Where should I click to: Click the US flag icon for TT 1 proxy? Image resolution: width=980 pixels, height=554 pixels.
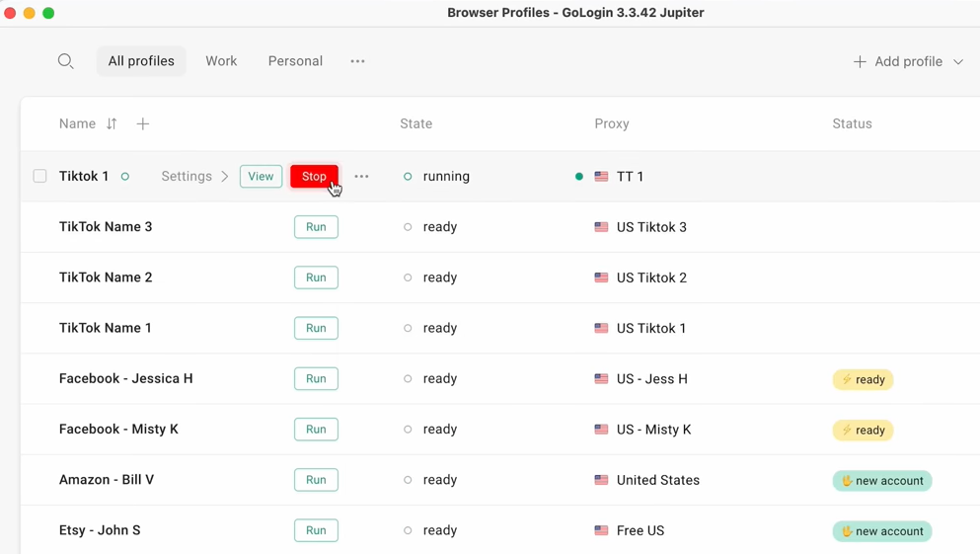[601, 177]
